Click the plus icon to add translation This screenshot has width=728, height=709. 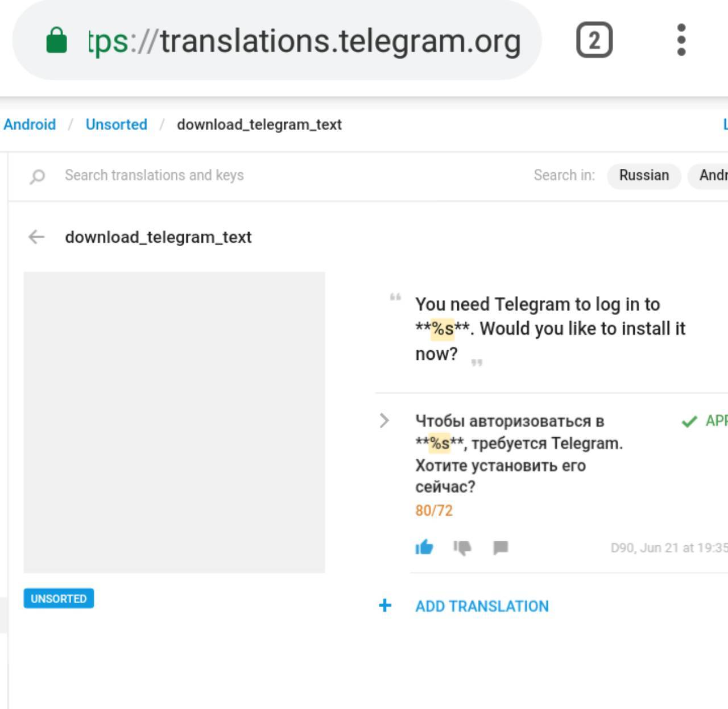tap(385, 606)
